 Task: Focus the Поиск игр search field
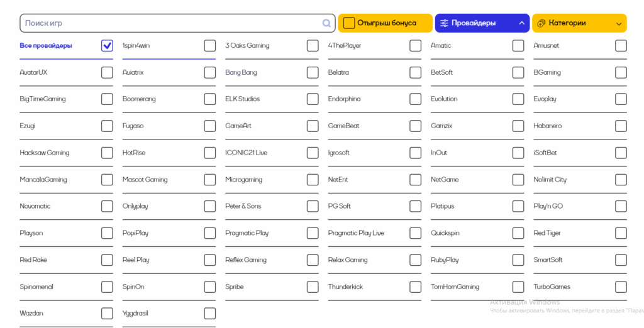[x=170, y=23]
